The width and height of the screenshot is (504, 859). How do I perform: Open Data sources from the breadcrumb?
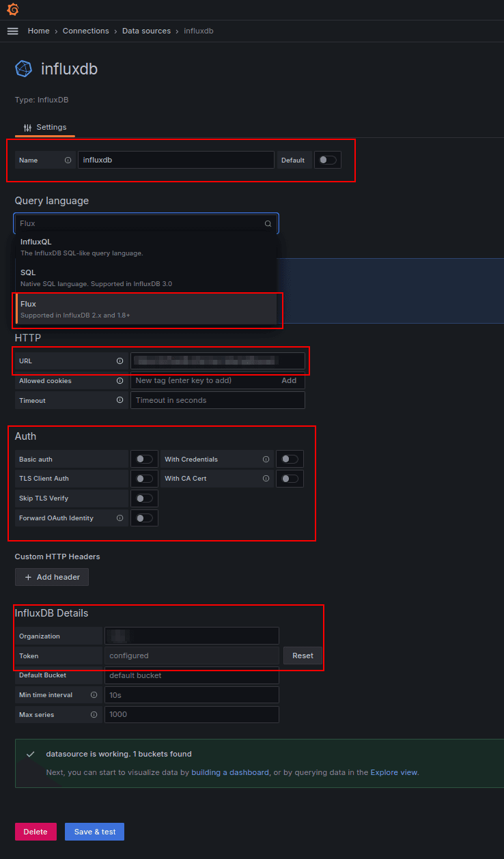(x=146, y=31)
